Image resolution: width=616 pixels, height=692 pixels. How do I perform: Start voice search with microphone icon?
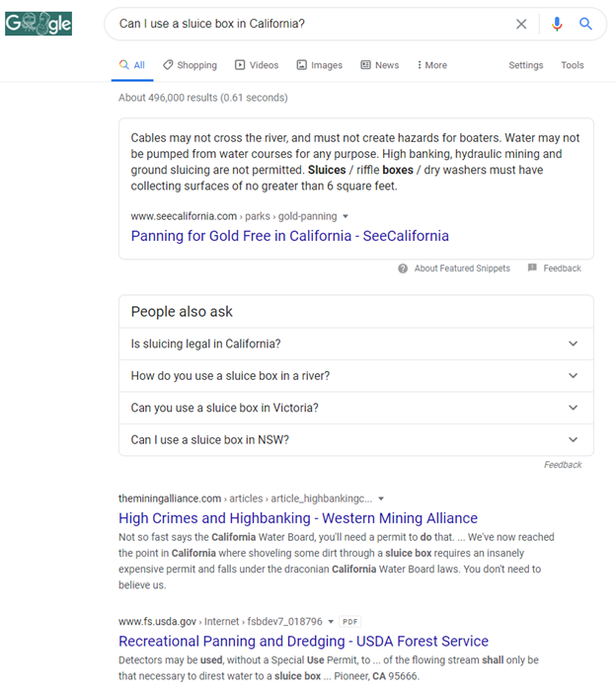pyautogui.click(x=557, y=24)
